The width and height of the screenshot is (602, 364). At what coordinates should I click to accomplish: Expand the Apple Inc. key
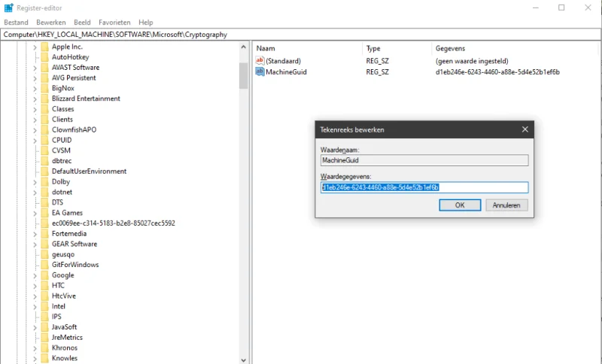(35, 47)
